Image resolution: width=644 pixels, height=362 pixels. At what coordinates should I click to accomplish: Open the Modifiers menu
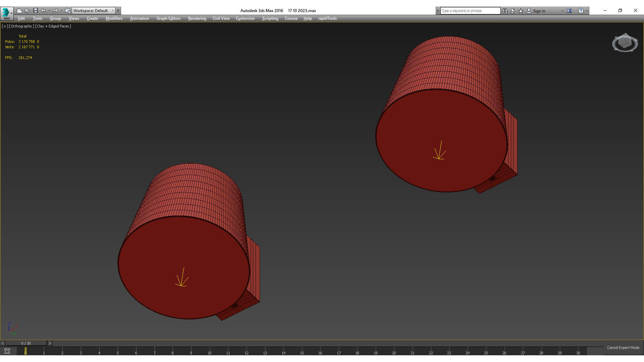click(114, 18)
